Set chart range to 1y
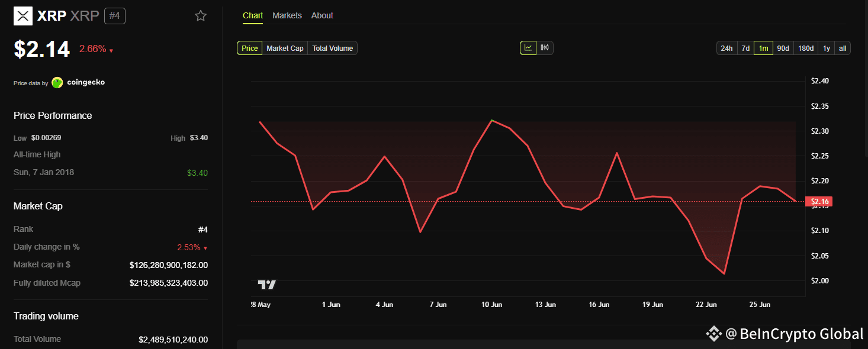The height and width of the screenshot is (349, 868). point(827,49)
